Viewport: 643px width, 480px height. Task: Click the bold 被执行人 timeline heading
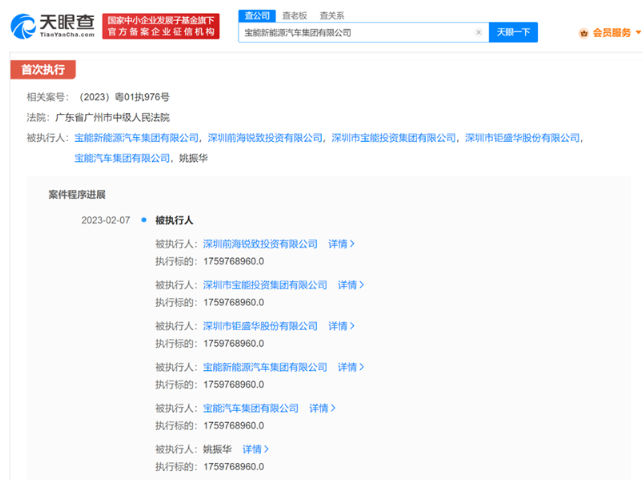pyautogui.click(x=174, y=220)
